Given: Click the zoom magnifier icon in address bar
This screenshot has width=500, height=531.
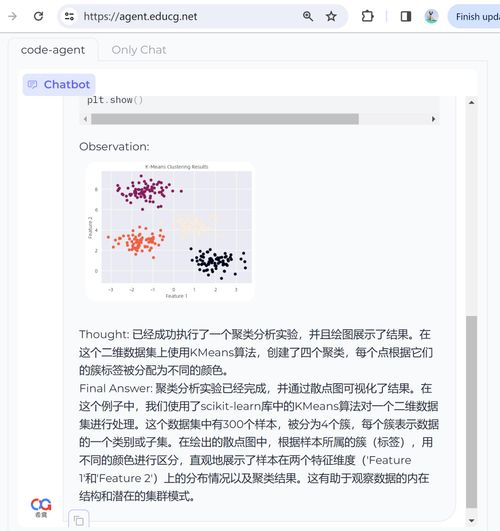Looking at the screenshot, I should click(x=308, y=16).
